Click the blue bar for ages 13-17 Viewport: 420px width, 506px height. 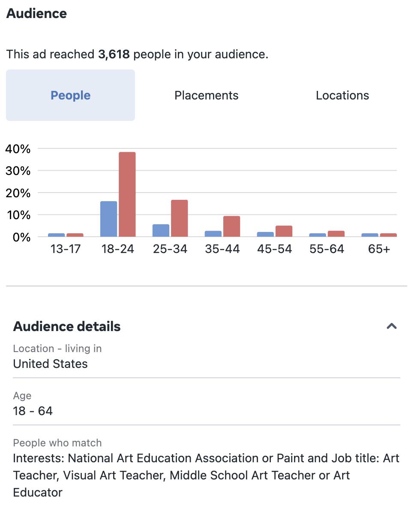coord(56,235)
